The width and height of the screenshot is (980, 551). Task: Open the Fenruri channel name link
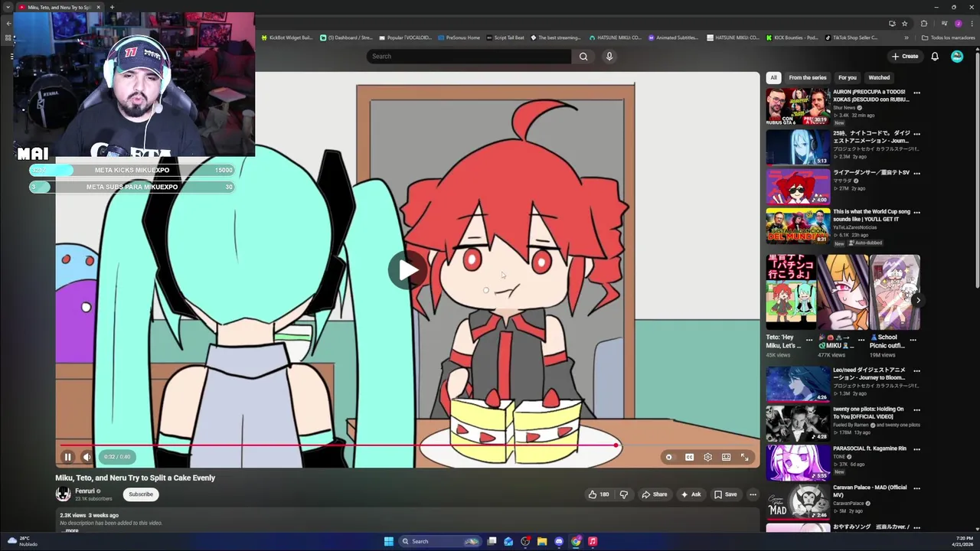coord(85,491)
